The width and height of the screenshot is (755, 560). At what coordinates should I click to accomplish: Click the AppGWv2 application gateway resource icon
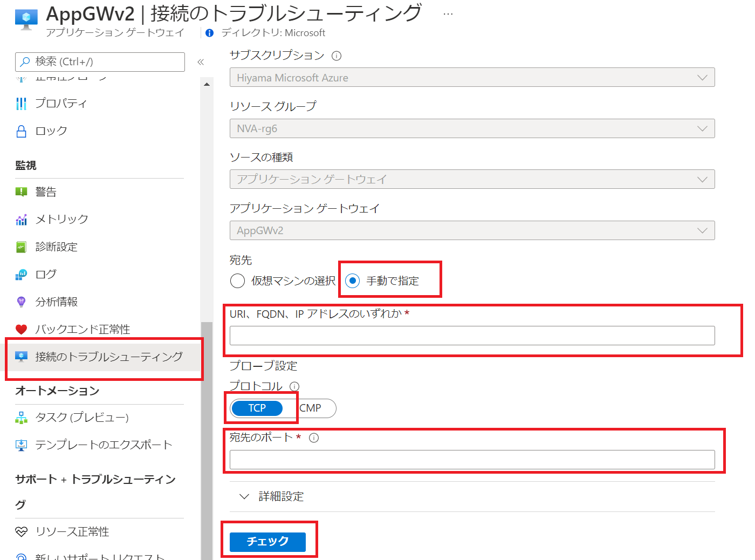(26, 19)
